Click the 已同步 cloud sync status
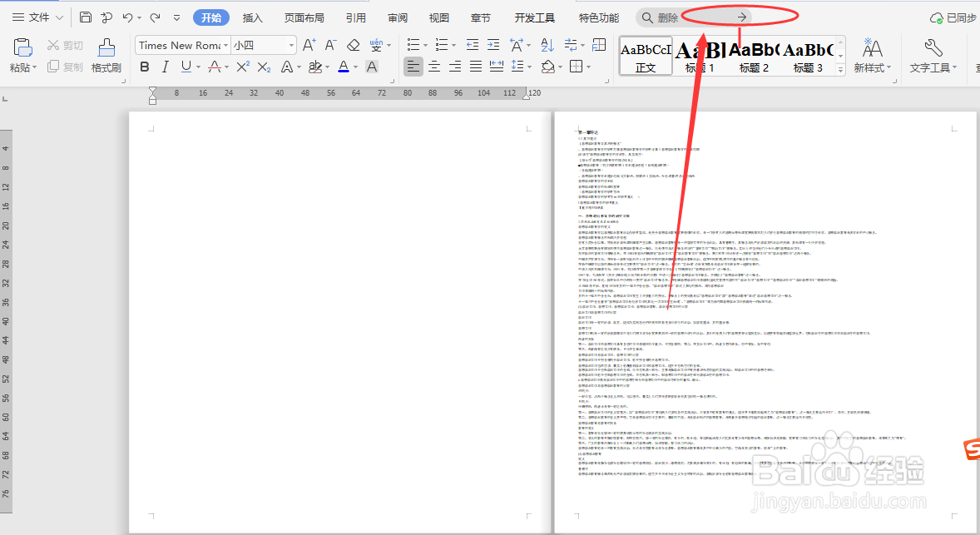Viewport: 980px width, 535px height. pos(953,18)
